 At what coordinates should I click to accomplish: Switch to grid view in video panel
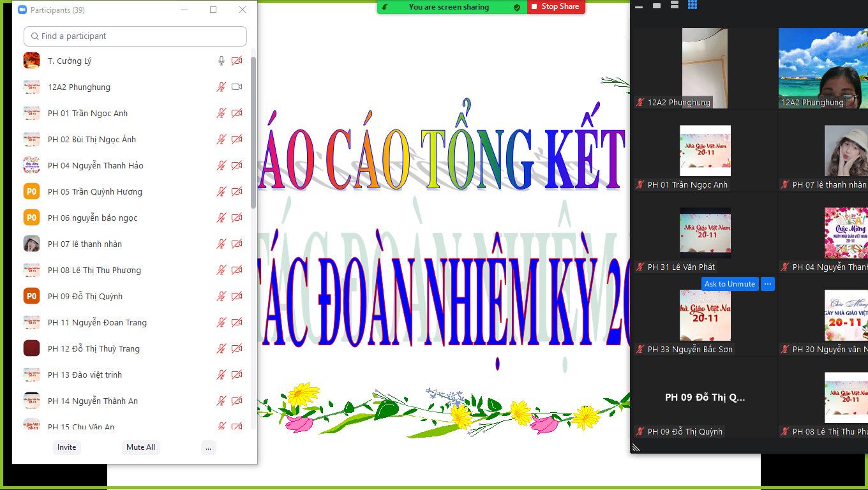click(692, 5)
